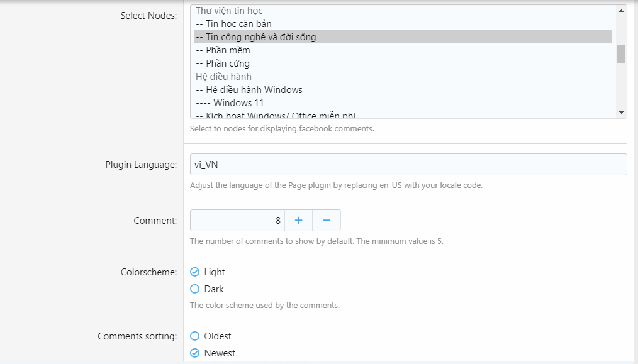Click the minus icon to decrease comments

point(327,221)
